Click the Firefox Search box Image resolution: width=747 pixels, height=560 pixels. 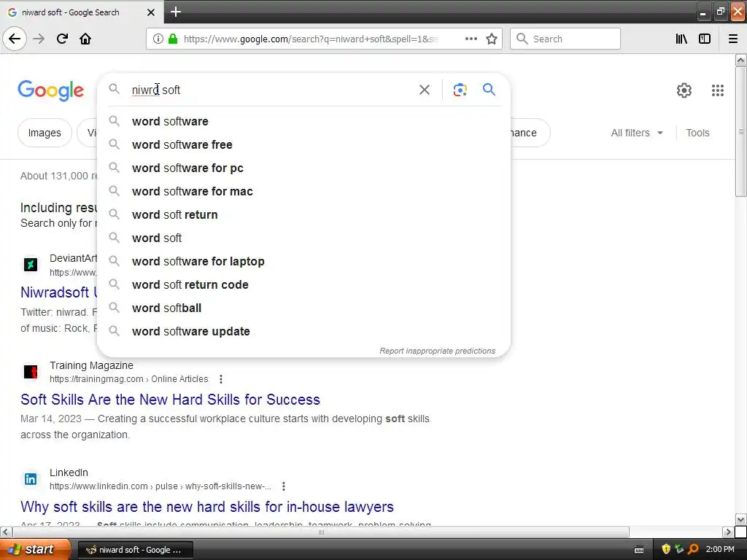click(565, 39)
